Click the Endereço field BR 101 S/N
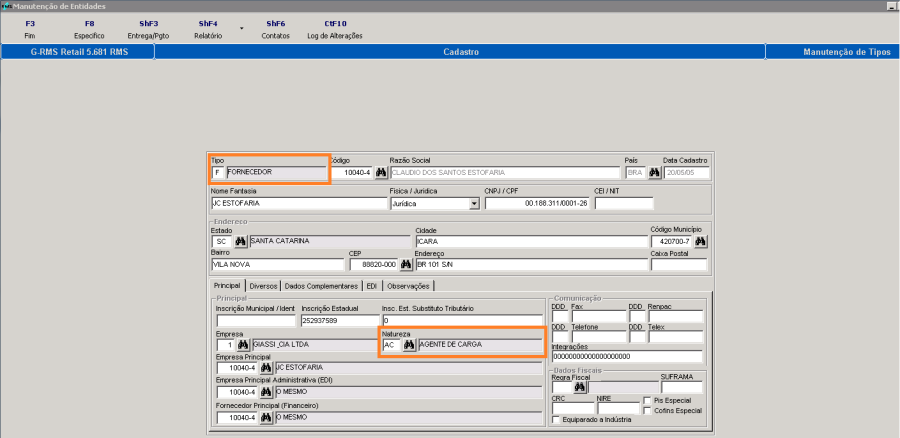 point(532,265)
